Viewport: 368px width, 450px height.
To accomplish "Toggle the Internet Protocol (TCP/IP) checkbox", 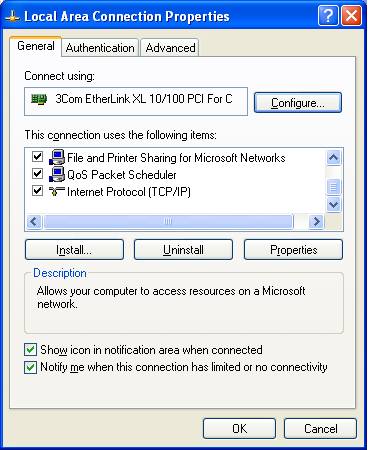I will pyautogui.click(x=37, y=191).
